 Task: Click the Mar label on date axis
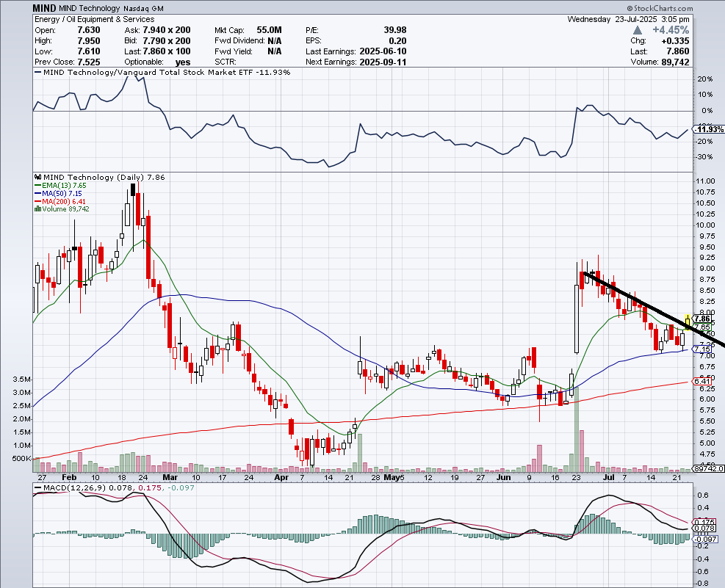coord(170,477)
